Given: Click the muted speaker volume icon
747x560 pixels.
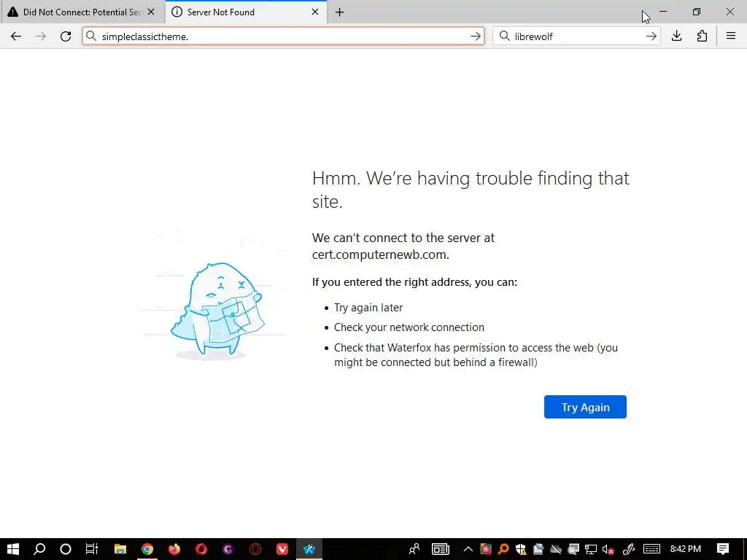Looking at the screenshot, I should click(608, 549).
